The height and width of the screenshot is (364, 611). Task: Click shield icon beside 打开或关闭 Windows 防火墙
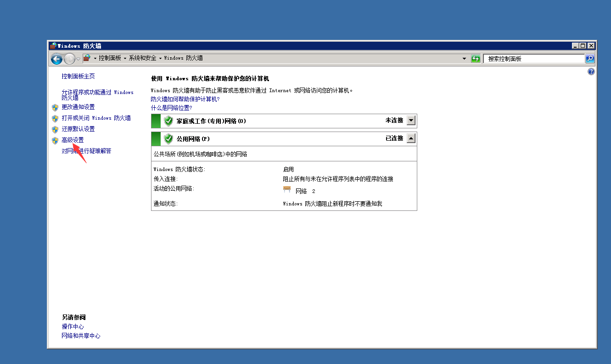(55, 118)
